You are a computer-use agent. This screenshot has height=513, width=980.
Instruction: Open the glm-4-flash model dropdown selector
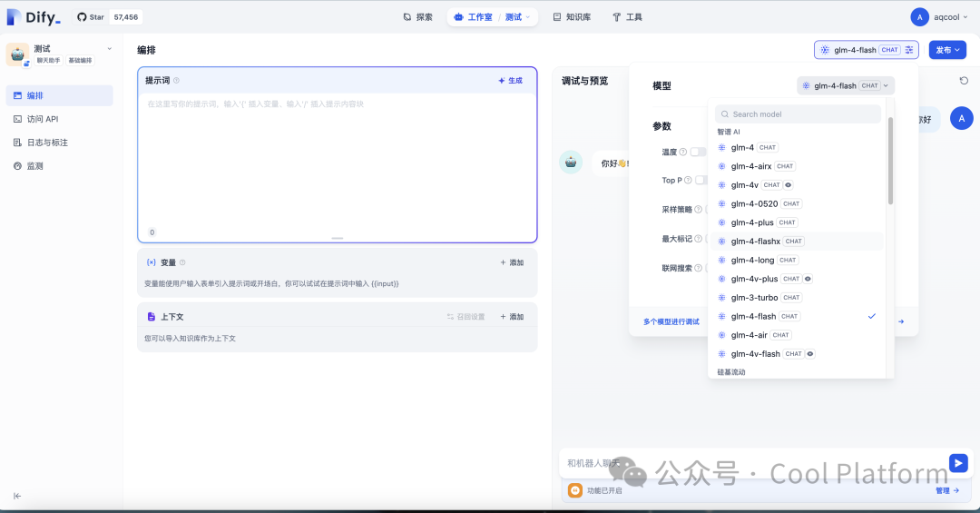pyautogui.click(x=846, y=85)
